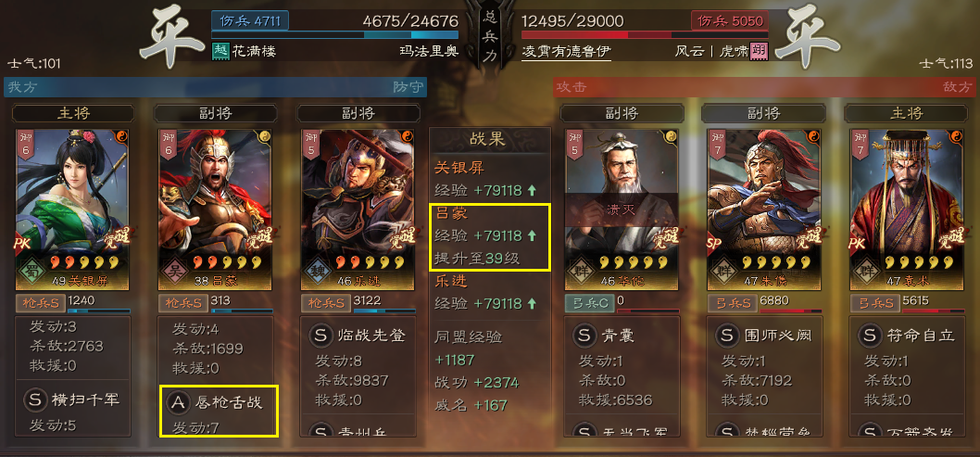Click the A grade badge beside 唇枪舌战
The height and width of the screenshot is (457, 980).
click(x=177, y=402)
